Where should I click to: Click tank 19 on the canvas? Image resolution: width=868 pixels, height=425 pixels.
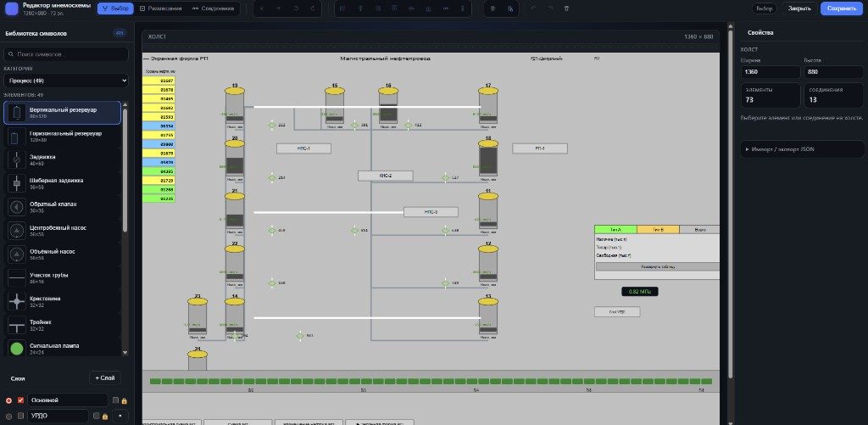[x=235, y=104]
